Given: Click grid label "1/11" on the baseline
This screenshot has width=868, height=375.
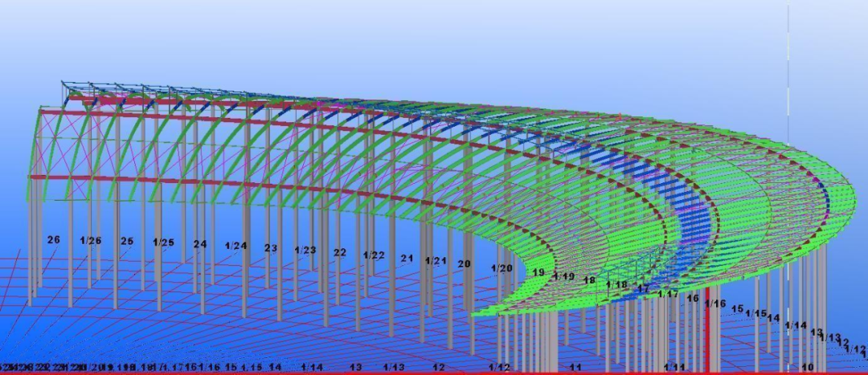Looking at the screenshot, I should coord(674,367).
